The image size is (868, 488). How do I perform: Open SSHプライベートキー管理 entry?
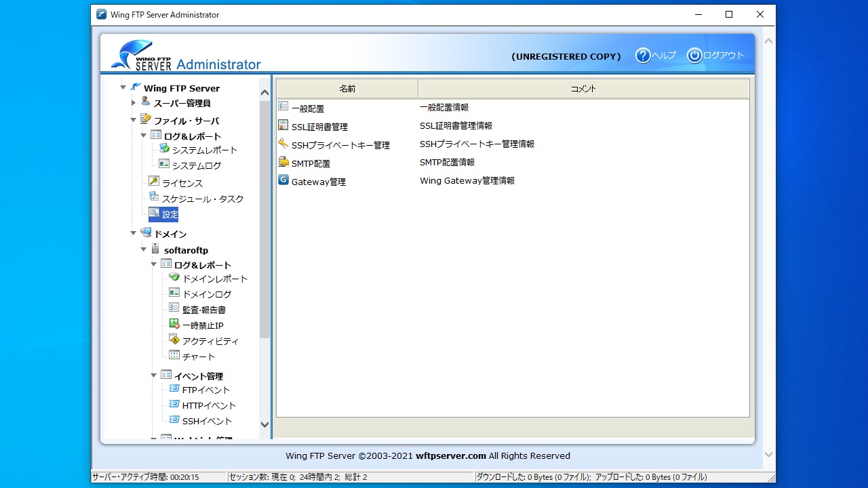coord(340,145)
